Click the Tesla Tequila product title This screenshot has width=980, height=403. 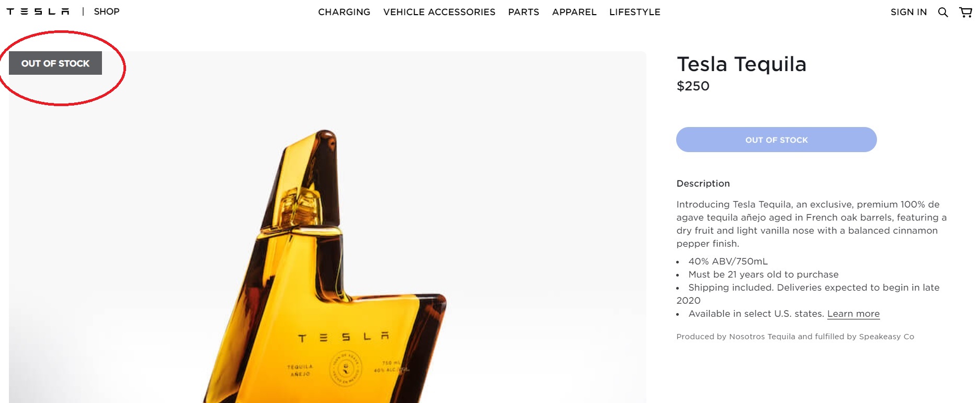tap(742, 64)
